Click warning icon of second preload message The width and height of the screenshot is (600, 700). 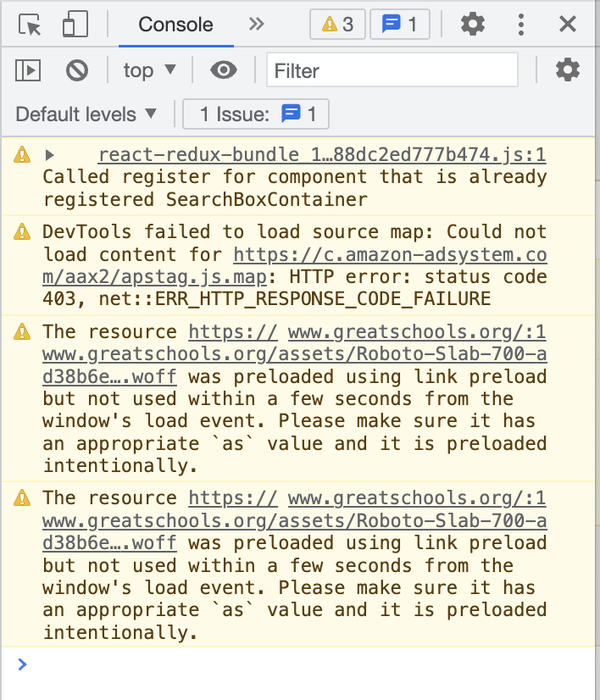pyautogui.click(x=22, y=498)
